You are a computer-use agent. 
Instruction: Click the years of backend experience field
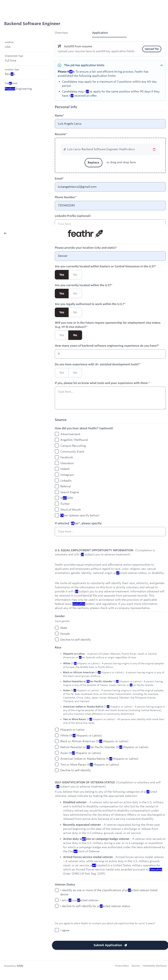[x=110, y=354]
